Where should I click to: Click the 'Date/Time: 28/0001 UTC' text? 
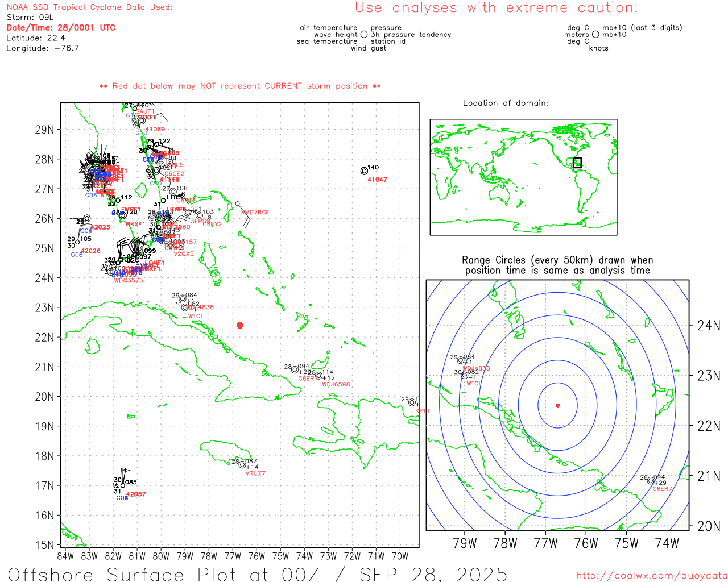click(x=61, y=27)
